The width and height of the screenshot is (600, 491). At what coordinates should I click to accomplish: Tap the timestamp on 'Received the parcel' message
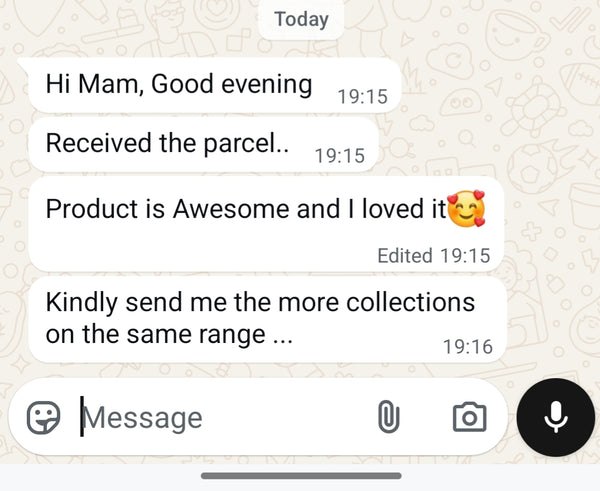339,156
